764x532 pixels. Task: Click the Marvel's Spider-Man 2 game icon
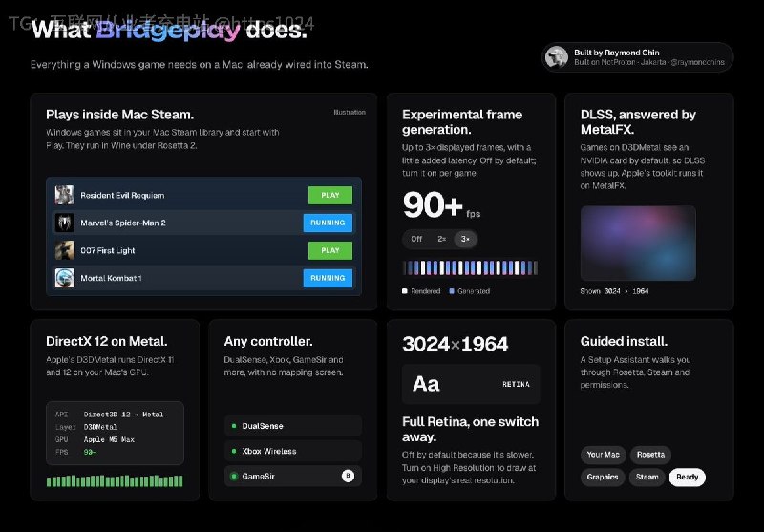[x=64, y=223]
